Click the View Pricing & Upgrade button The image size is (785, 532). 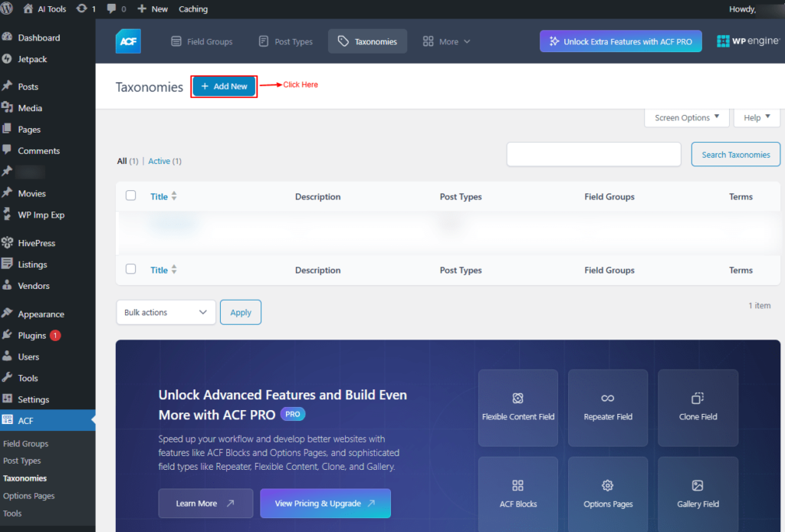tap(325, 504)
